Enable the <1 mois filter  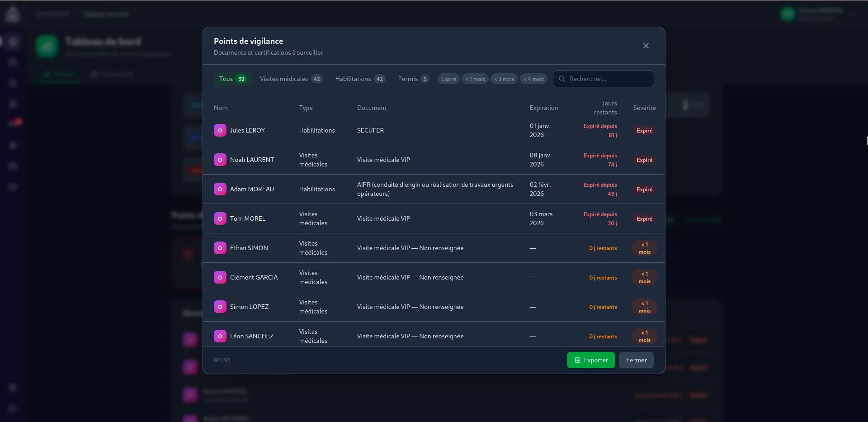tap(475, 79)
